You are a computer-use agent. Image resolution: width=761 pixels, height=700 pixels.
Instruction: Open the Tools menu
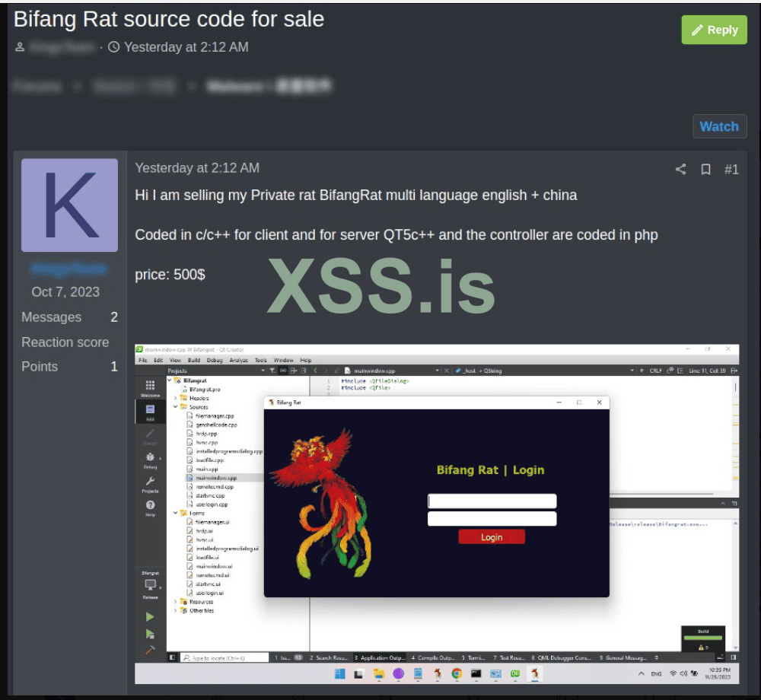tap(260, 361)
